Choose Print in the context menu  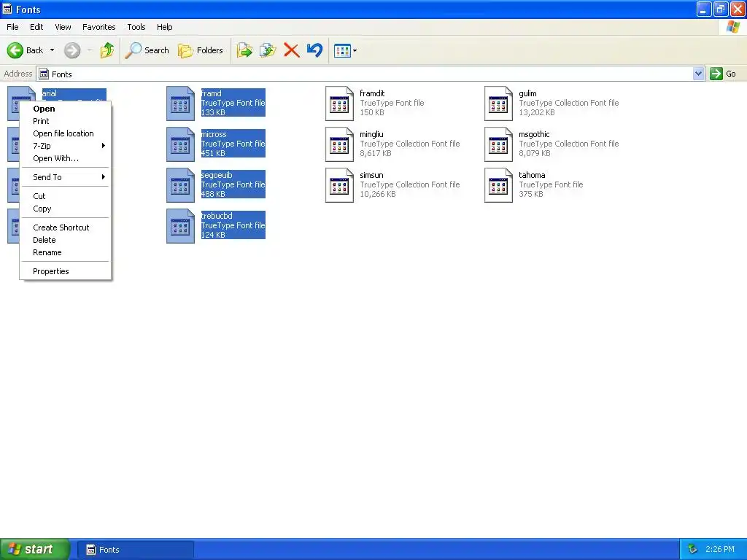(x=65, y=121)
